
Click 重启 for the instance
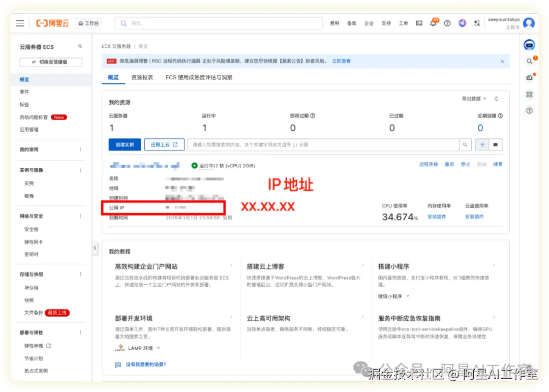tap(449, 164)
